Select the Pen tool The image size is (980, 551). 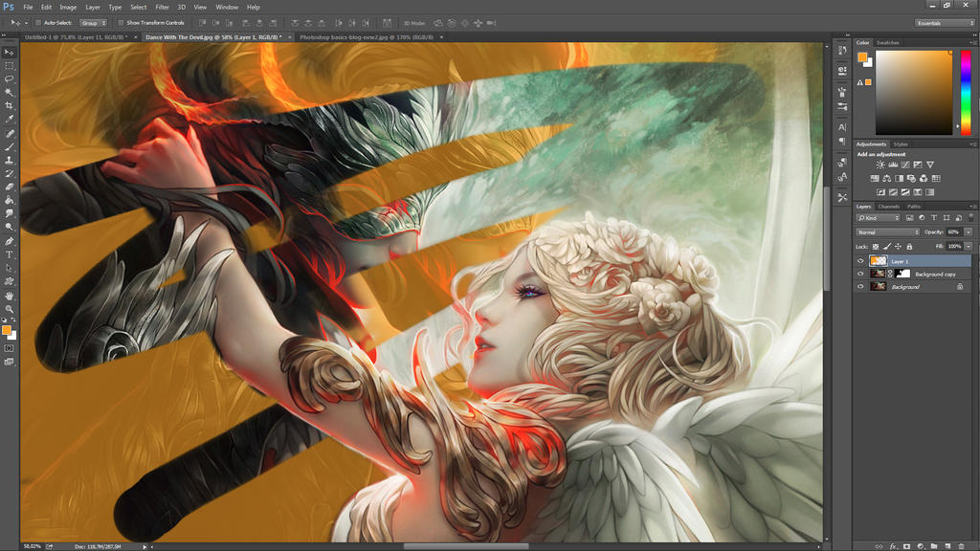coord(9,241)
